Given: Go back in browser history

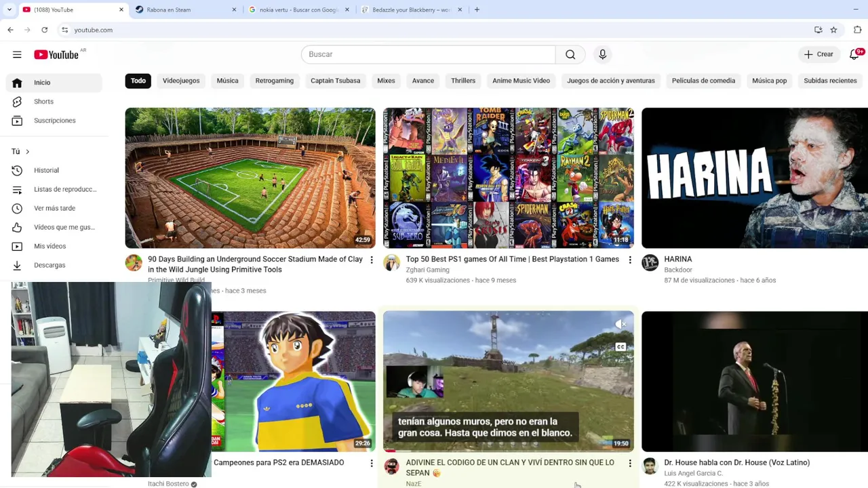Looking at the screenshot, I should tap(10, 30).
